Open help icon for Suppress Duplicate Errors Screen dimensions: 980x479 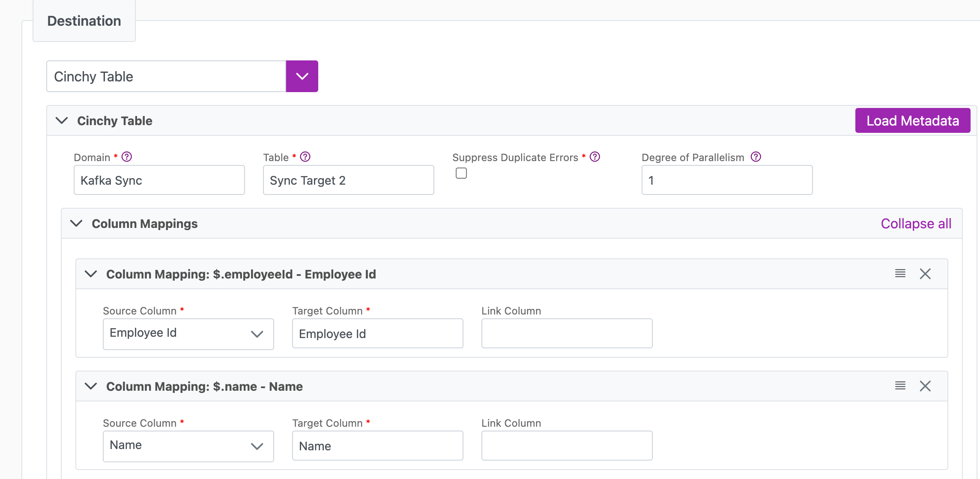(595, 157)
